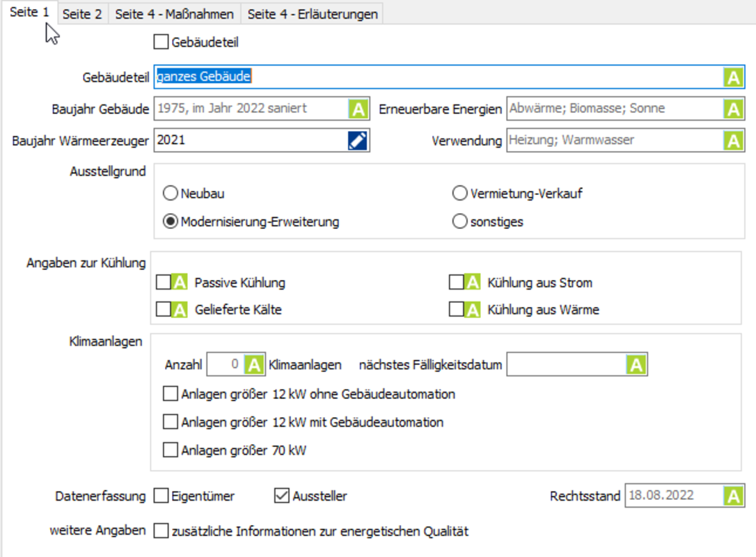Click the green A icon beside Rechtsstand
Screen dimensions: 756x557
pos(733,496)
